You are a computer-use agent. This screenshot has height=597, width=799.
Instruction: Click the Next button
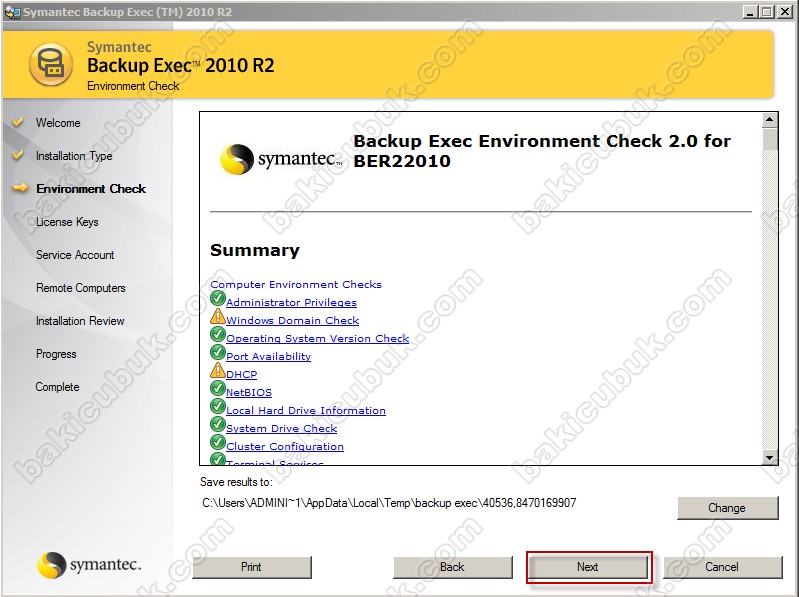(x=588, y=567)
